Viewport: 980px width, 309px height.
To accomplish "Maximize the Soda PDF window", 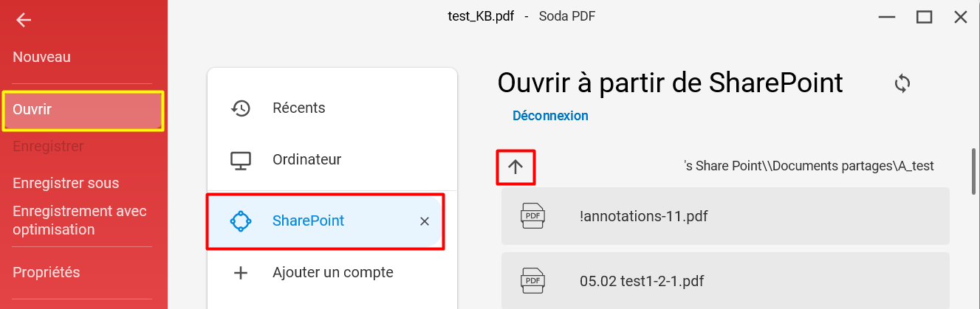I will pyautogui.click(x=924, y=17).
